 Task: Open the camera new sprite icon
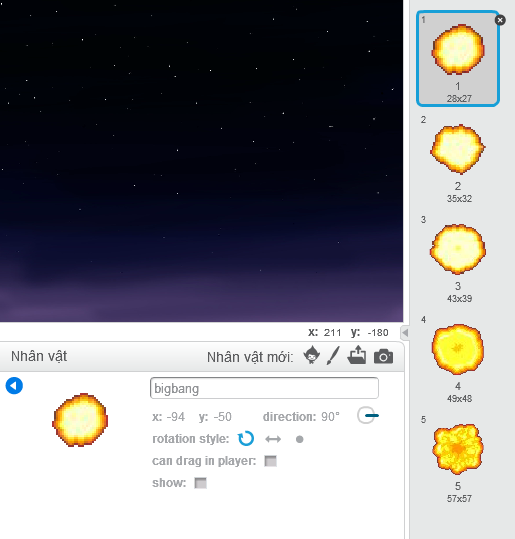383,356
